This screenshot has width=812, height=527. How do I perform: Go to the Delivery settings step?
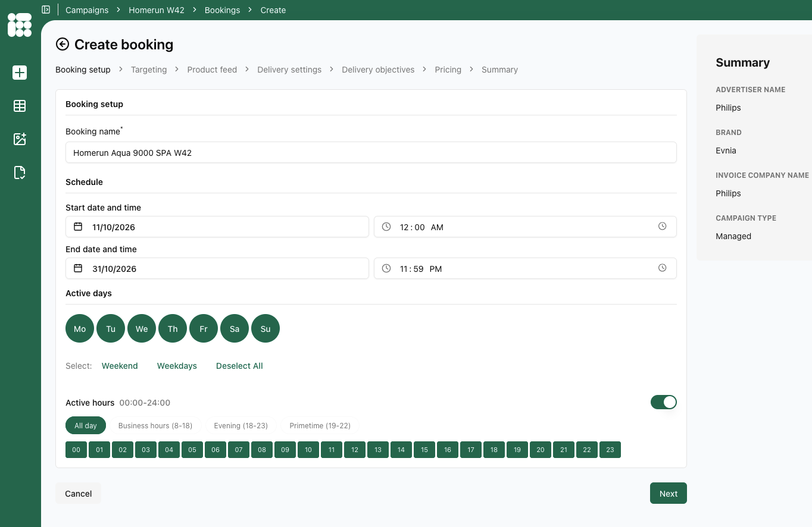[289, 70]
